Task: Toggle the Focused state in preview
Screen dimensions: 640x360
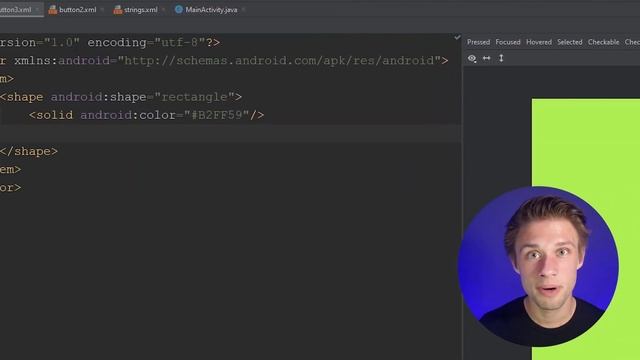Action: click(508, 42)
